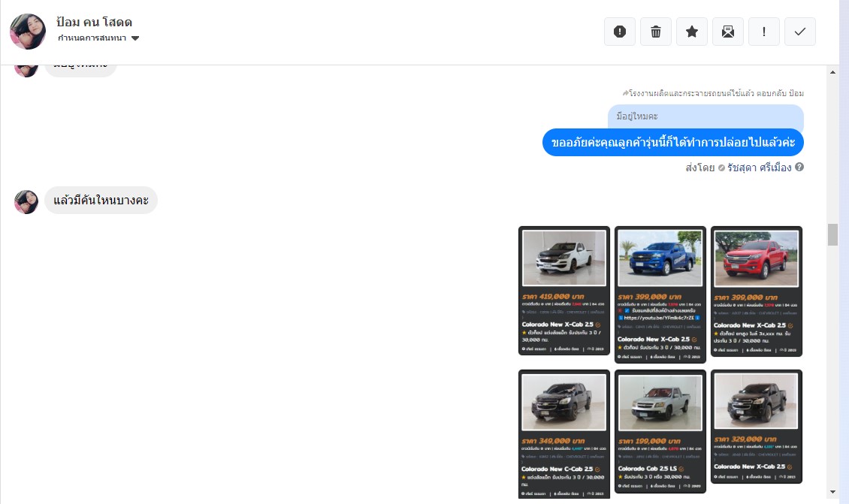Delete conversation with the trash icon
Image resolution: width=849 pixels, height=504 pixels.
pos(656,32)
